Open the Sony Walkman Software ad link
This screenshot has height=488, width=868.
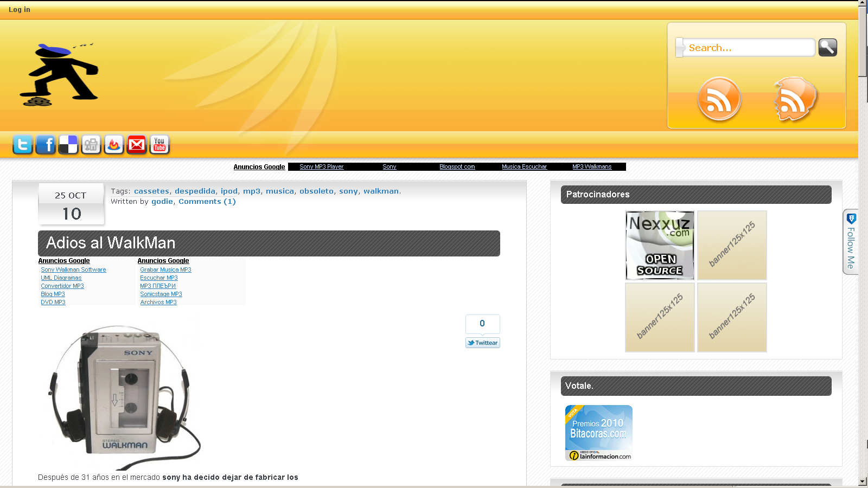click(74, 269)
